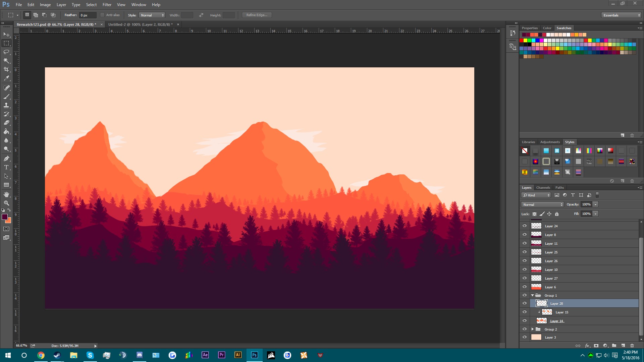
Task: Select the Move tool
Action: [6, 35]
